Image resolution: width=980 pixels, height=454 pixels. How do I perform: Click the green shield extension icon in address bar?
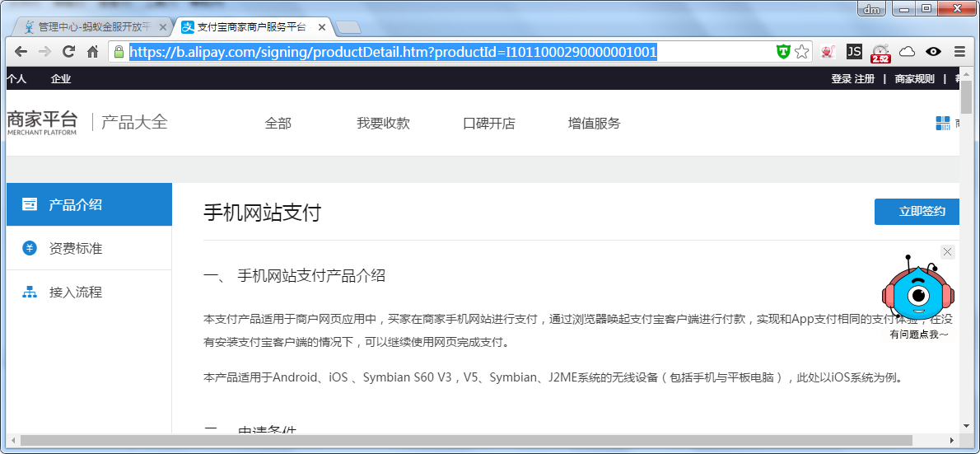pos(783,52)
